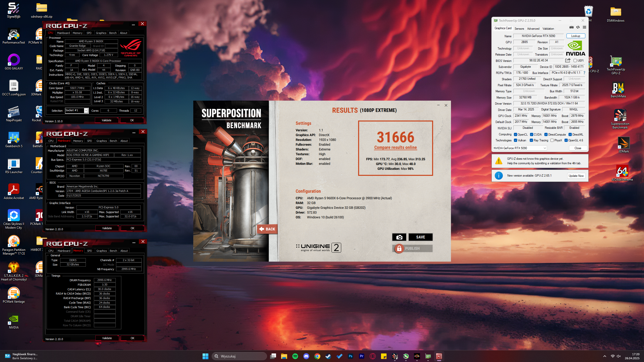Switch to the Sensors tab in GPU-Z
Screen dimensions: 644x362
coord(519,28)
